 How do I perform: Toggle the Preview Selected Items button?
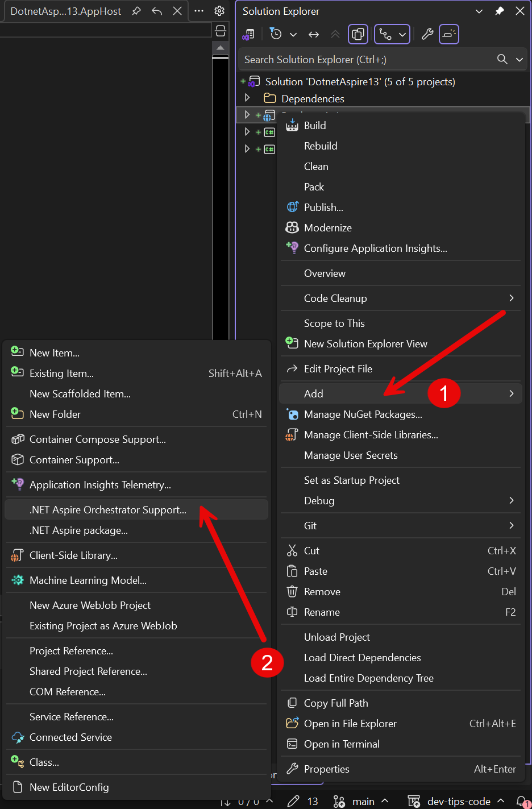pyautogui.click(x=449, y=35)
